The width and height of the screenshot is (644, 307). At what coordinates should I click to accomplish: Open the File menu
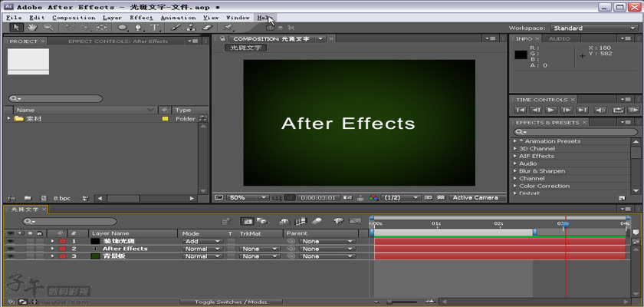[14, 18]
